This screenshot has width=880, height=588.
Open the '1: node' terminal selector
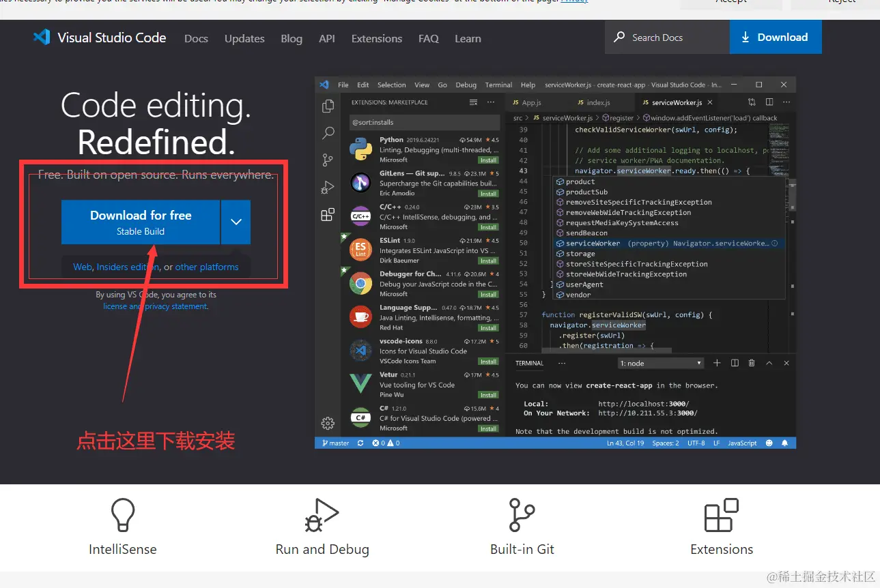click(661, 364)
